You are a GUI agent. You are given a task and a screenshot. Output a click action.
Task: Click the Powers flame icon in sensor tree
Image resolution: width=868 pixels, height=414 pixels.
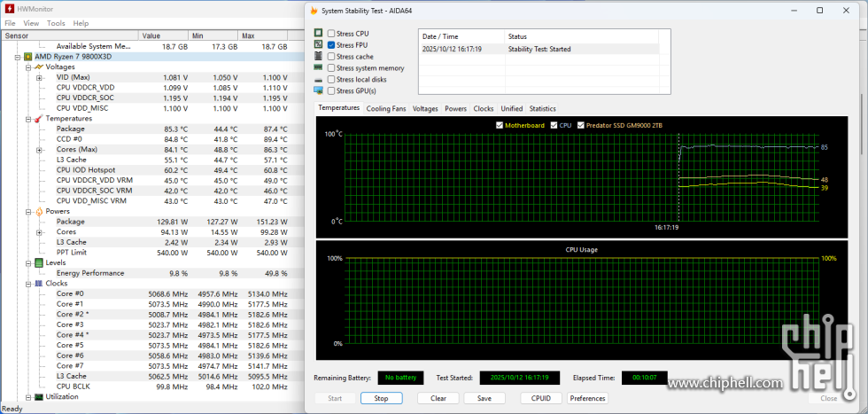[x=38, y=212]
